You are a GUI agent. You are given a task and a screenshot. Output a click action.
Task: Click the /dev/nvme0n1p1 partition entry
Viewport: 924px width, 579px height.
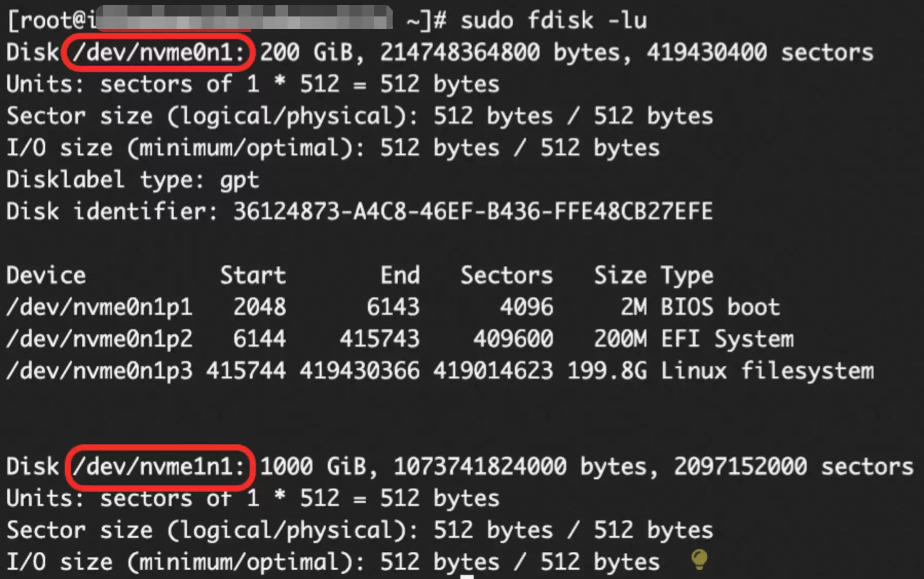tap(100, 307)
